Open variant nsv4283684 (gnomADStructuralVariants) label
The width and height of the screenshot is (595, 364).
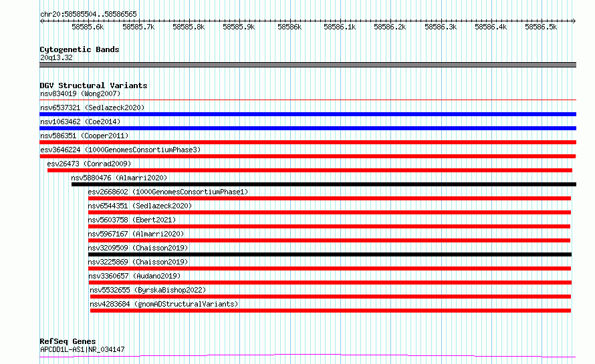(164, 304)
